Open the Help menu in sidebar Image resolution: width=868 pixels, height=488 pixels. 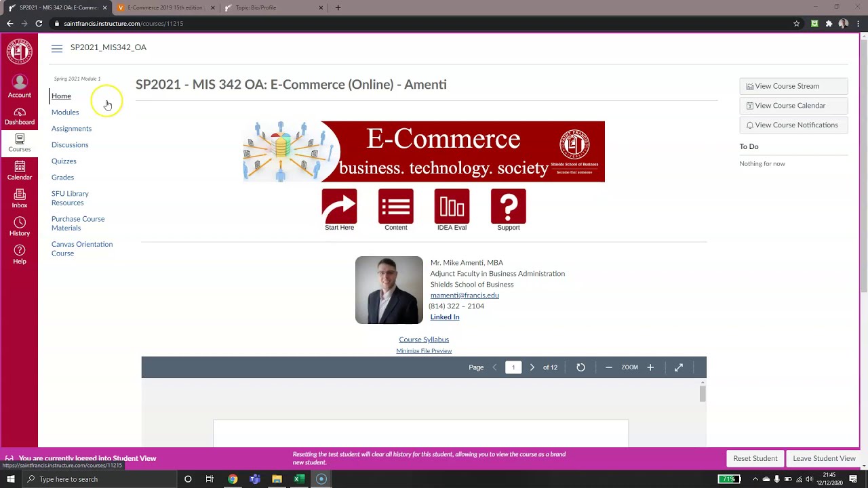click(x=19, y=254)
